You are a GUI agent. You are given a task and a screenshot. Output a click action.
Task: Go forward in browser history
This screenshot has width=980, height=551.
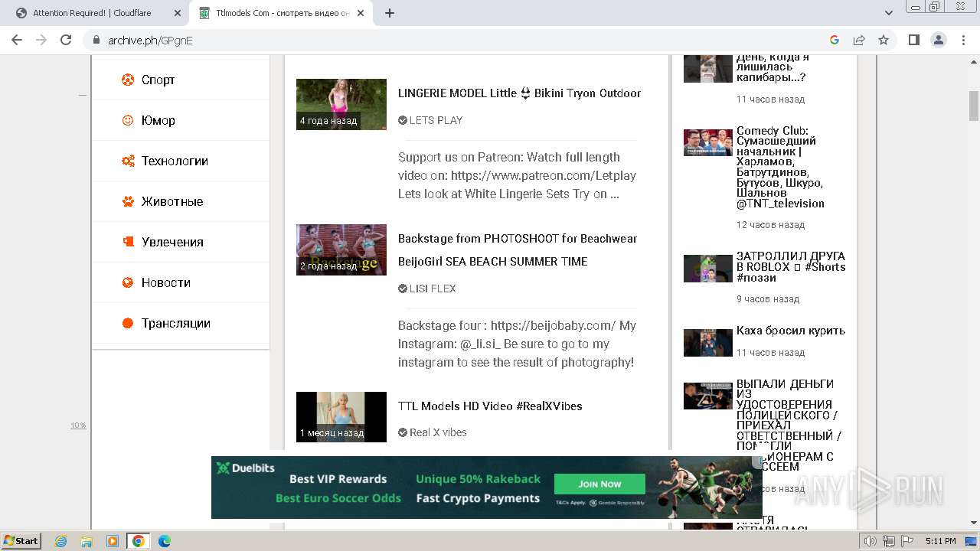click(x=41, y=40)
